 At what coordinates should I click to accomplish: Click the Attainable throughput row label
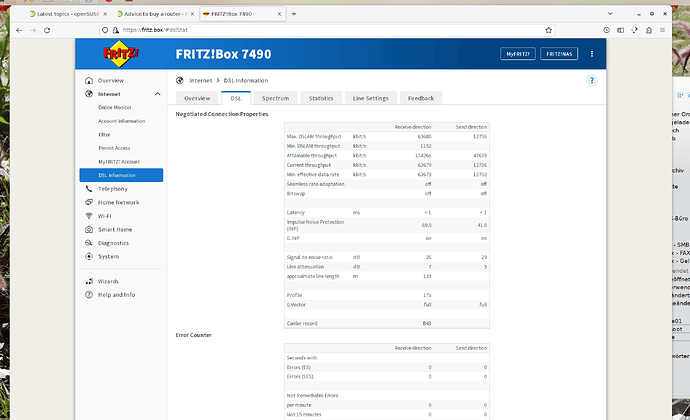point(312,155)
